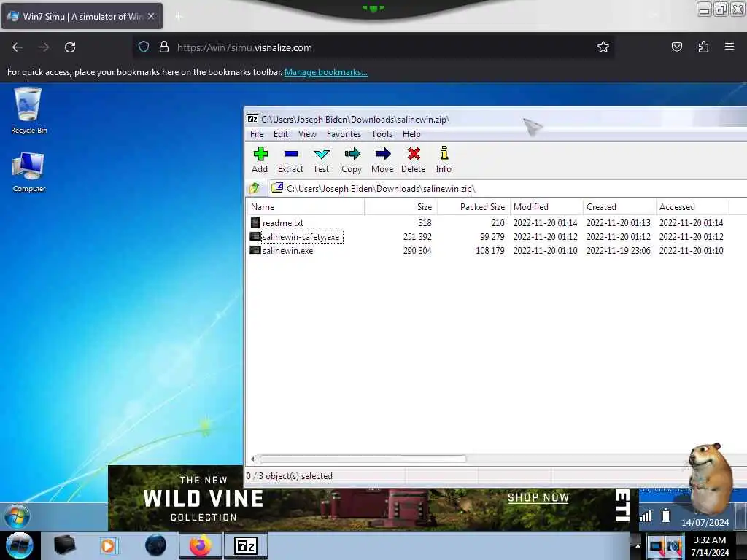Screen dimensions: 747x560
Task: Open the black folder taskbar icon
Action: coord(64,545)
